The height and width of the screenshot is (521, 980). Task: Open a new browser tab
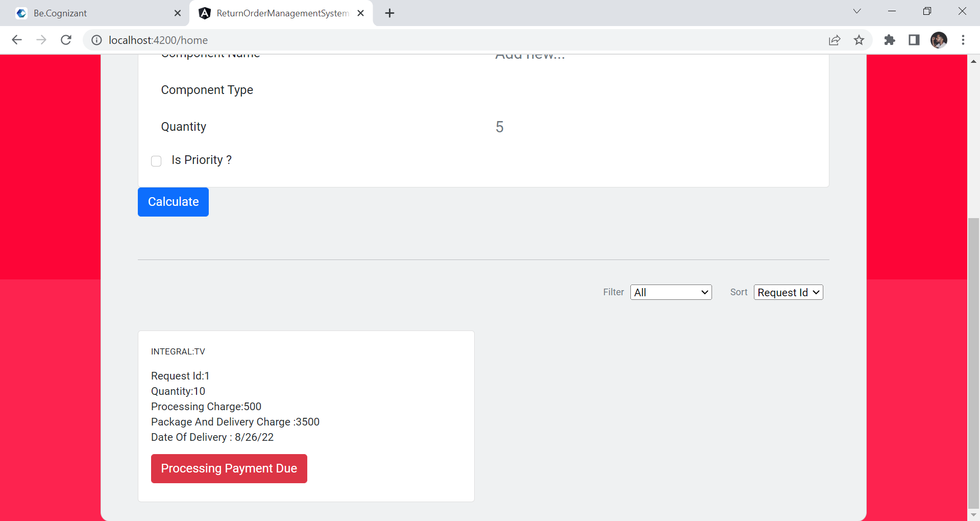pyautogui.click(x=390, y=13)
